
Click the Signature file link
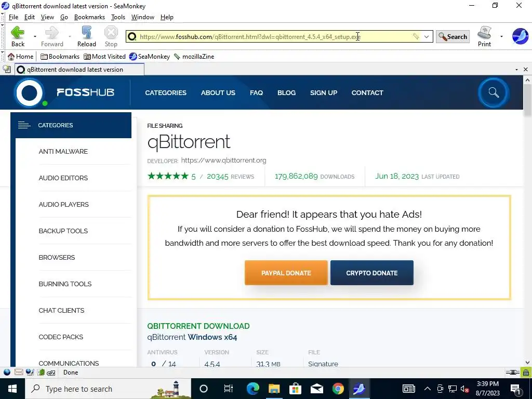click(323, 364)
